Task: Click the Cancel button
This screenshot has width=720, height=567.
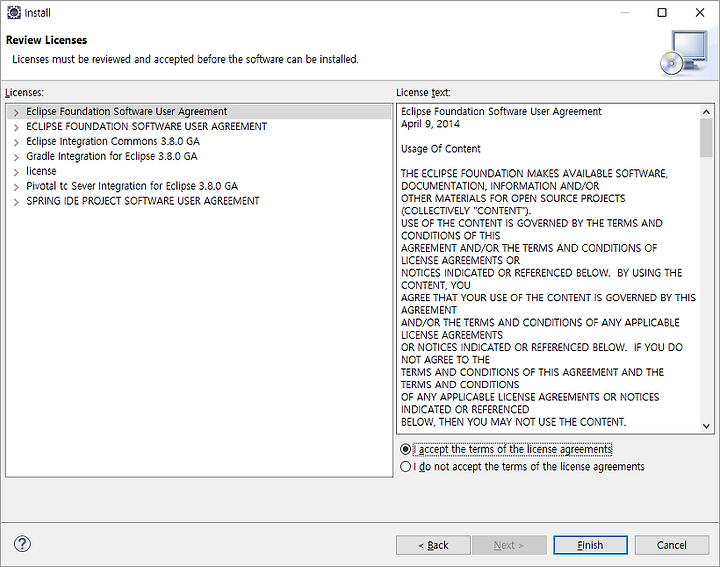Action: coord(672,545)
